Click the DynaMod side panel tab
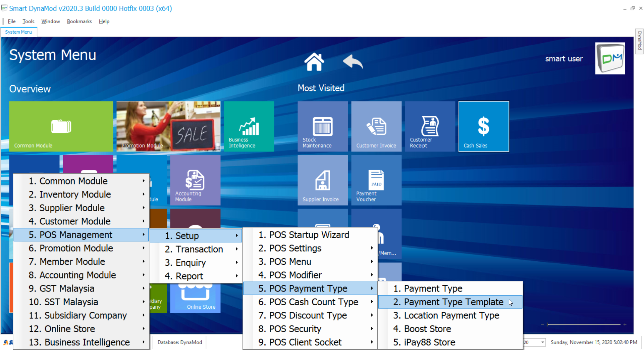Image resolution: width=644 pixels, height=350 pixels. coord(640,41)
